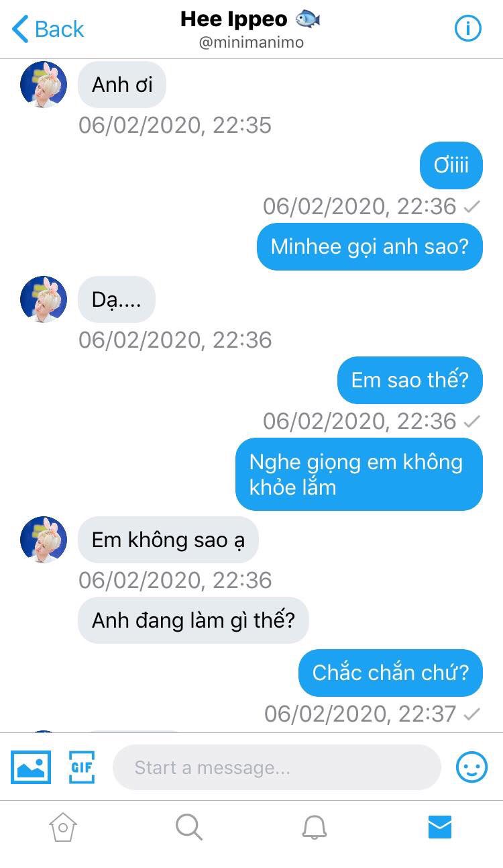Viewport: 503px width, 868px height.
Task: Focus the Start a message field
Action: pyautogui.click(x=277, y=767)
